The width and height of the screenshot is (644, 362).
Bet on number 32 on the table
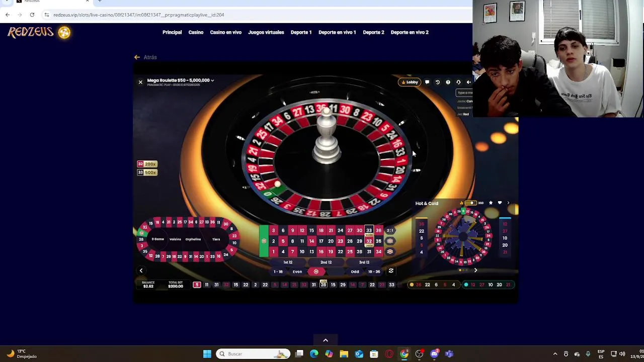tap(369, 241)
